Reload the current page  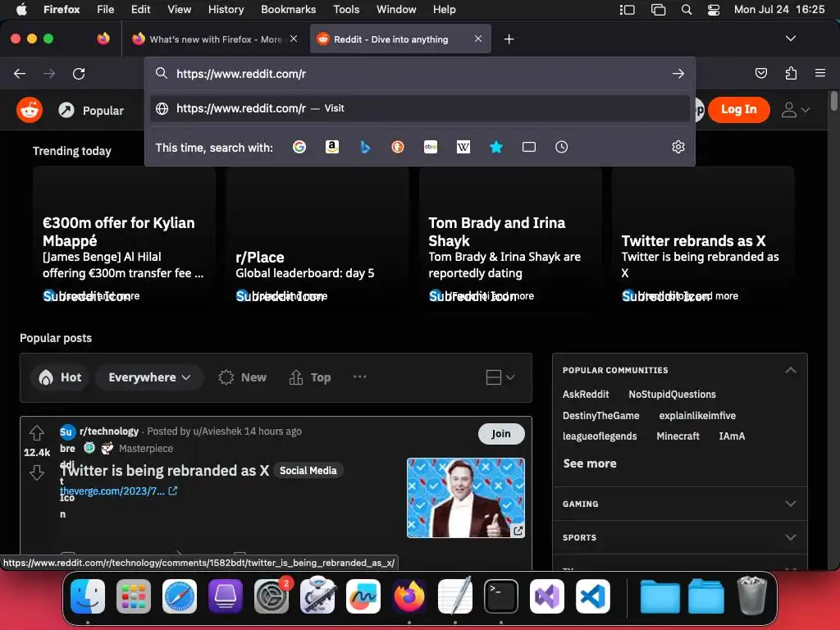click(79, 73)
